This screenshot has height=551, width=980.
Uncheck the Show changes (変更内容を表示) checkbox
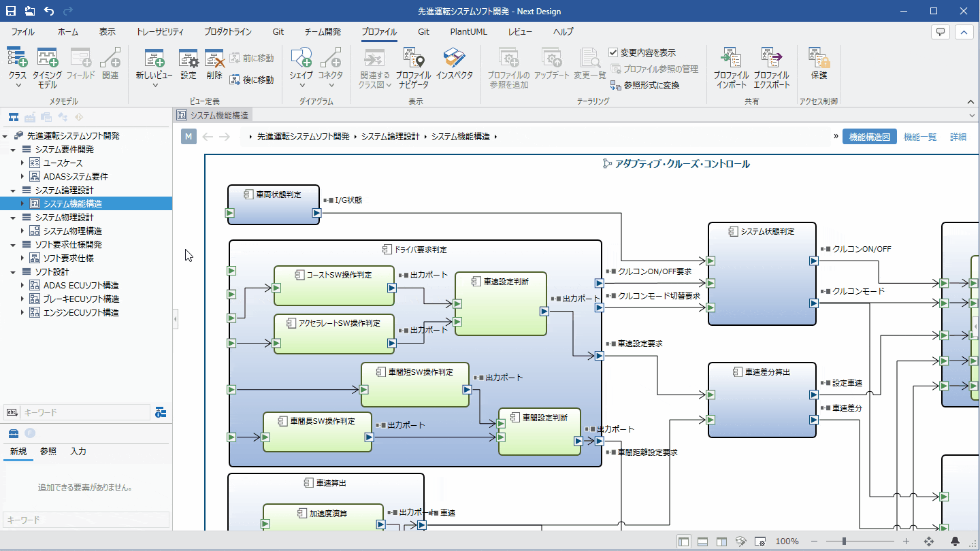click(x=613, y=52)
